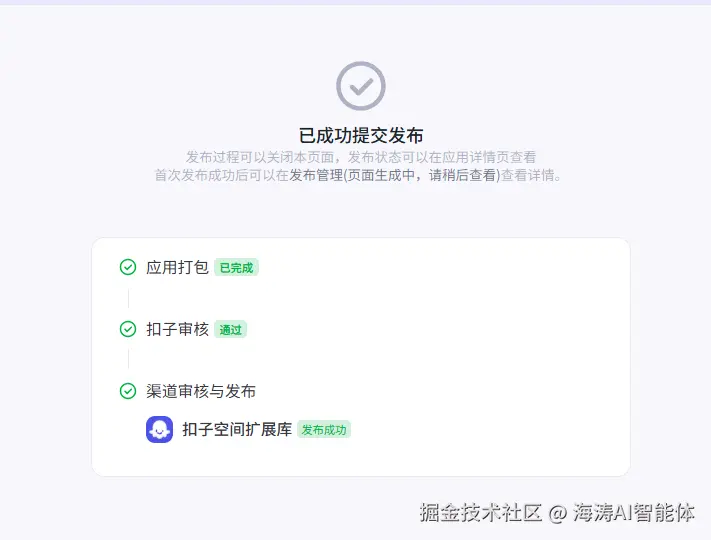The image size is (711, 540).
Task: Click the 扣子审核 green check icon
Action: [128, 329]
